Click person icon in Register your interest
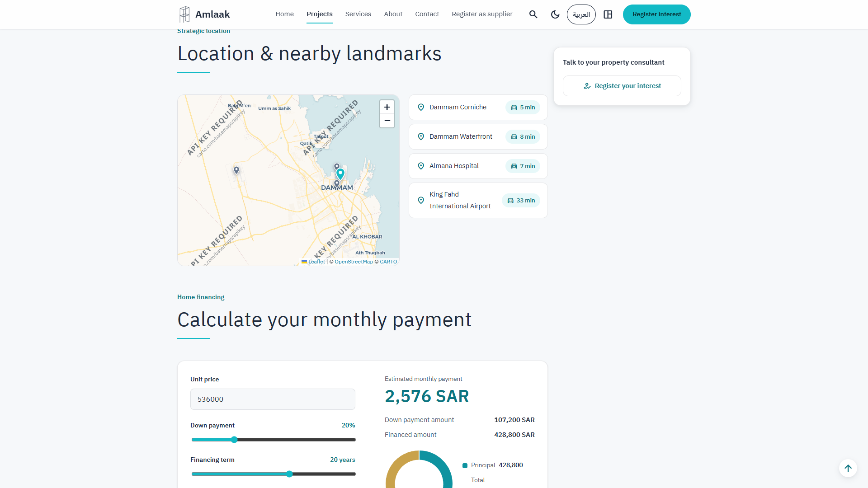This screenshot has width=868, height=488. [587, 86]
